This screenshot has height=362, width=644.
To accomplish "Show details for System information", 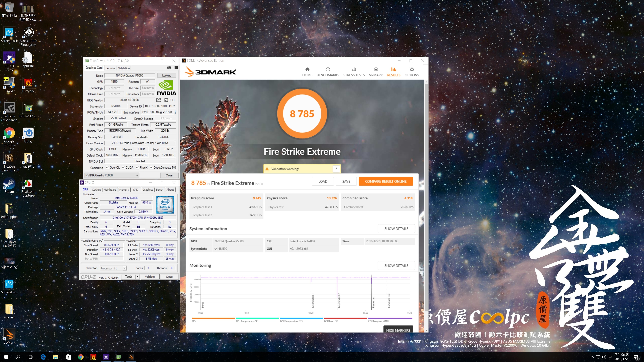I will point(396,229).
